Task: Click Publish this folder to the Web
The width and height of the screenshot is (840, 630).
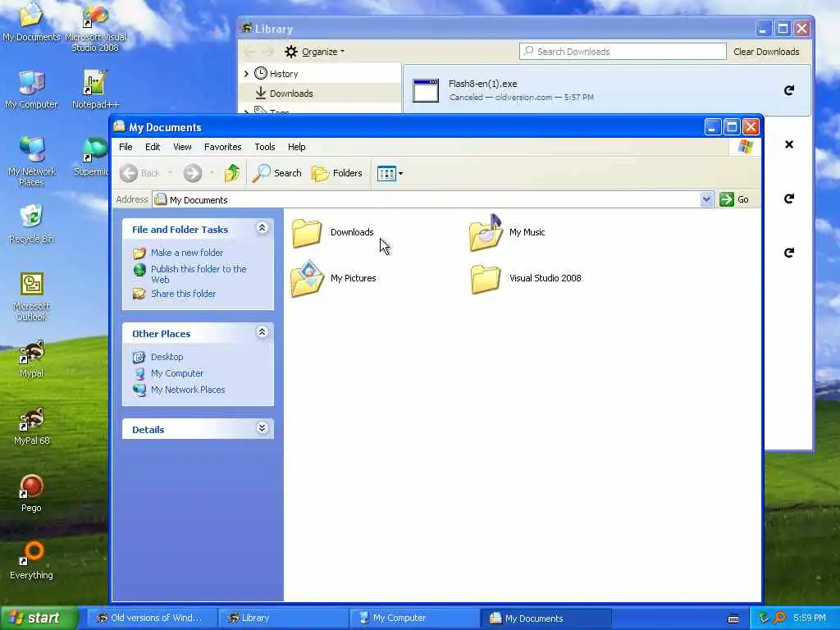Action: click(x=199, y=274)
